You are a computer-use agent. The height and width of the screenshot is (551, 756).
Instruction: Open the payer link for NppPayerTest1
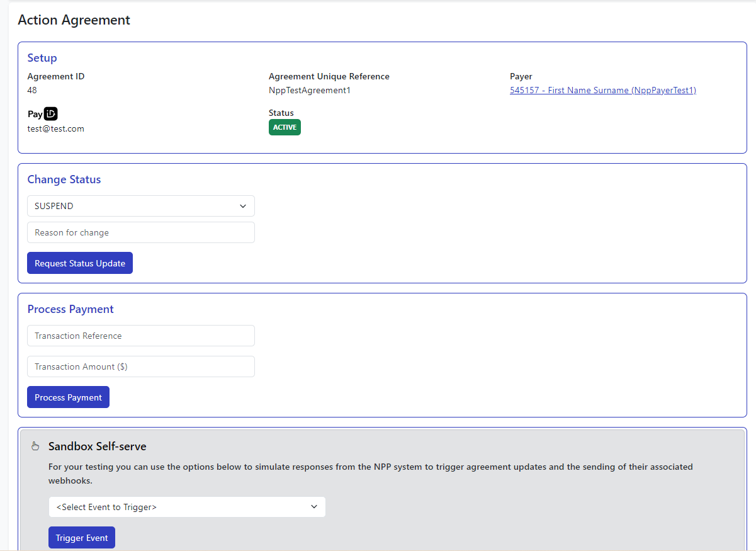(602, 90)
